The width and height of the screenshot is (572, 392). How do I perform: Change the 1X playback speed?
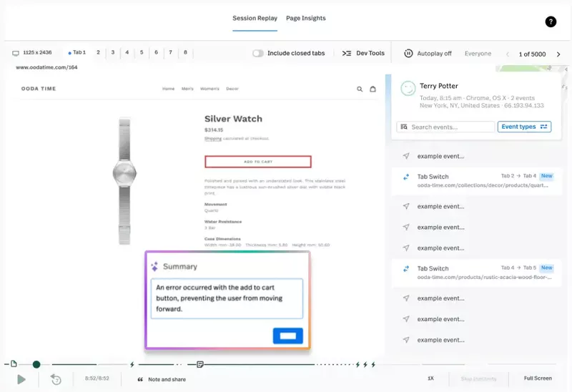coord(430,378)
